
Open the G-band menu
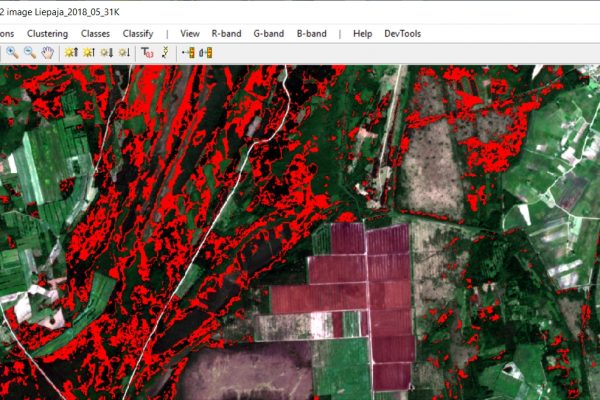pyautogui.click(x=269, y=33)
